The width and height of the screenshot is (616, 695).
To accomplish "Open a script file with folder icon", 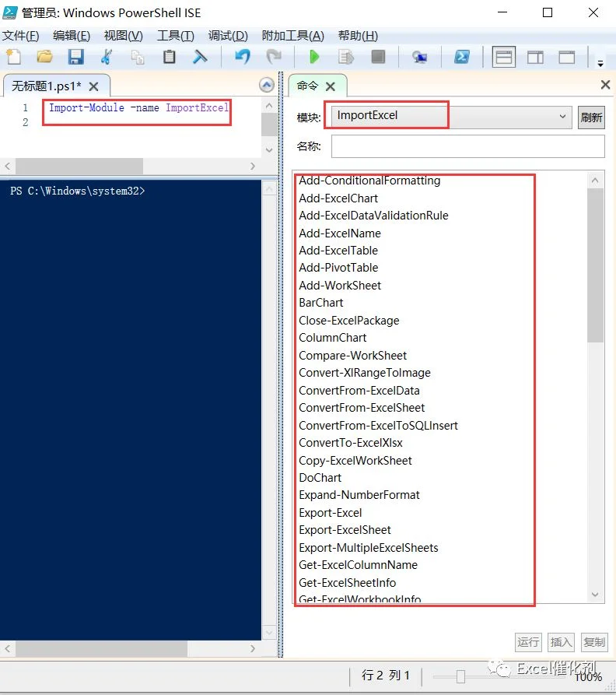I will pyautogui.click(x=44, y=57).
